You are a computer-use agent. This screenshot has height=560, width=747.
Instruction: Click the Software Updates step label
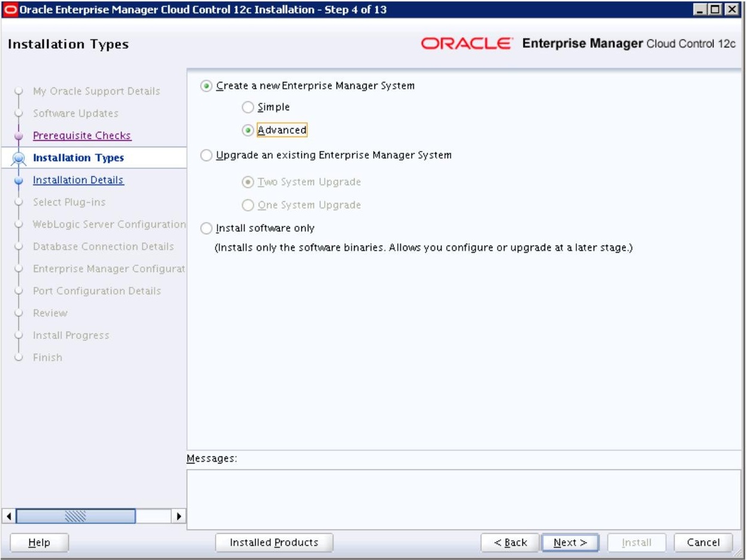coord(75,113)
